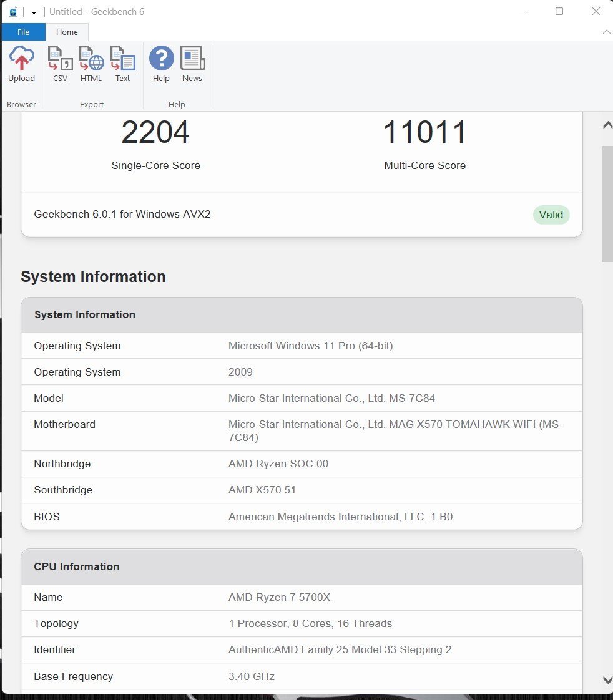Screen dimensions: 613x700
Task: Click the vertical scrollbar thumb
Action: pos(607,203)
